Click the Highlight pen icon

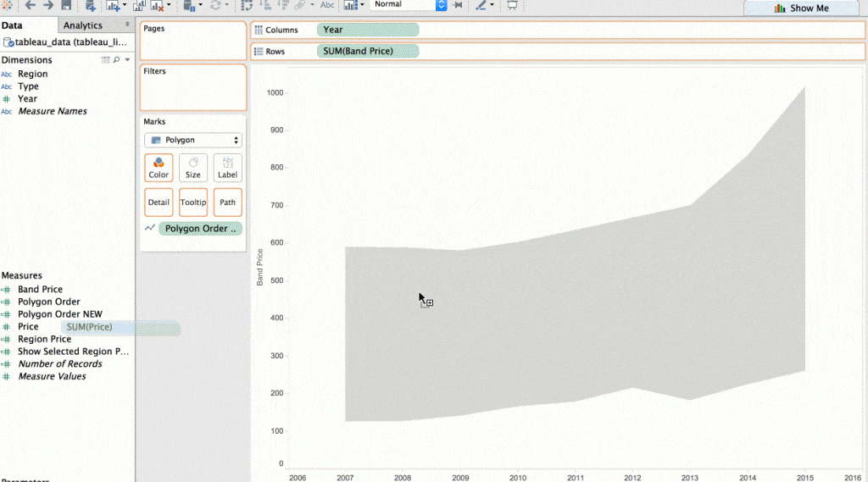click(481, 6)
